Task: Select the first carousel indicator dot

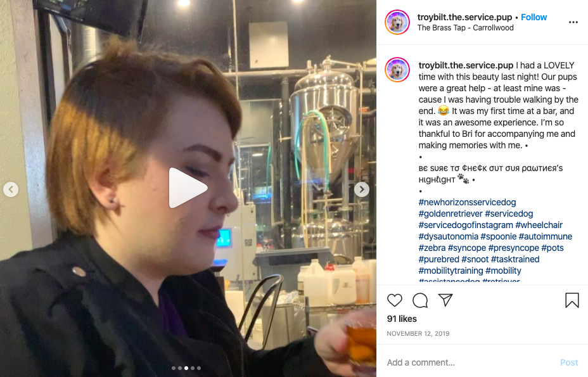Action: [173, 368]
